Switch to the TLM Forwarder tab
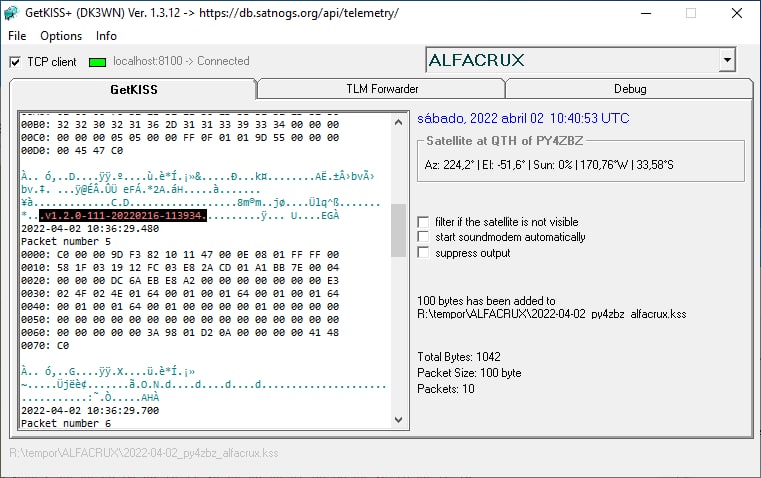The height and width of the screenshot is (478, 761). point(382,89)
